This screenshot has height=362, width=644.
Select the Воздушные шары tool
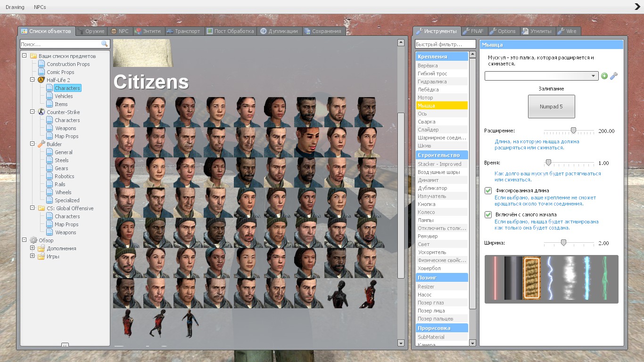(442, 172)
